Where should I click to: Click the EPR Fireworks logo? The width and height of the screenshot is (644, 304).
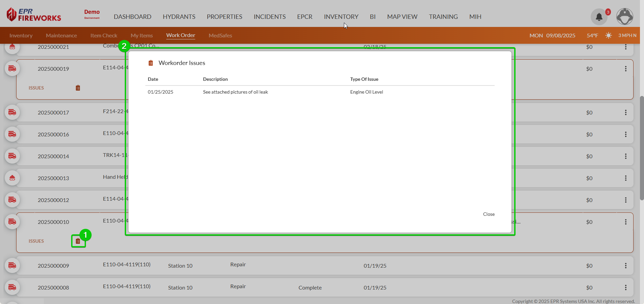point(34,15)
